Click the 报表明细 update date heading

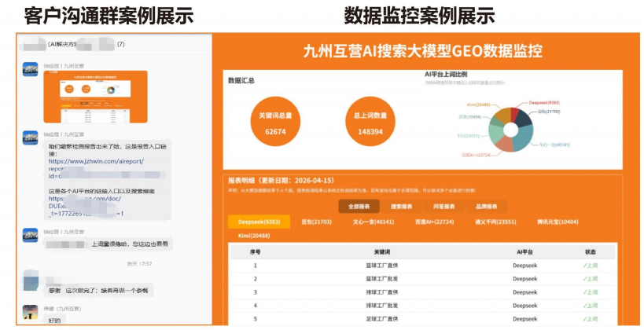(x=282, y=180)
